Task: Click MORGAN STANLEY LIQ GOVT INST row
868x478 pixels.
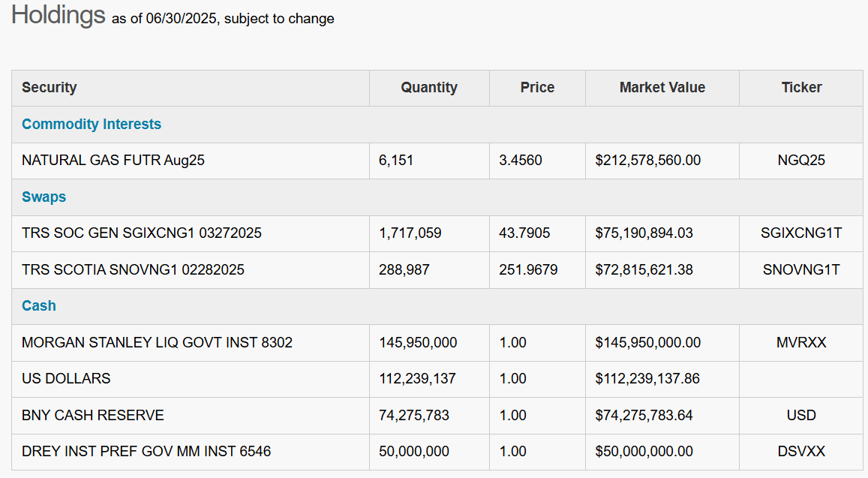Action: coord(157,343)
